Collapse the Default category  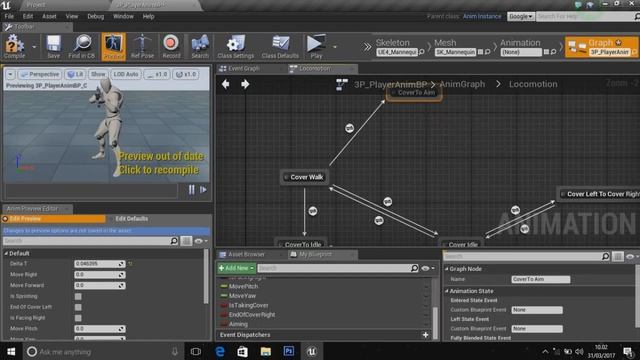coord(6,253)
